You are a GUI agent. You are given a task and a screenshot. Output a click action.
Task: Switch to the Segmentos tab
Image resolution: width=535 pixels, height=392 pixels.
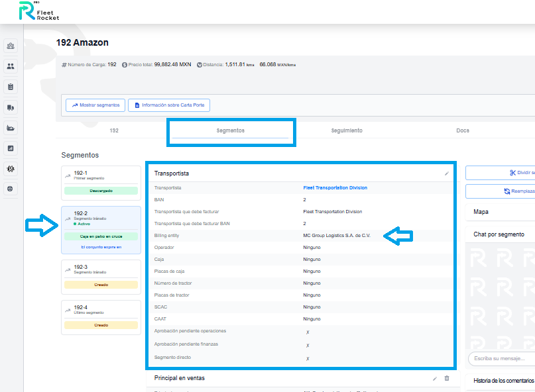point(230,130)
